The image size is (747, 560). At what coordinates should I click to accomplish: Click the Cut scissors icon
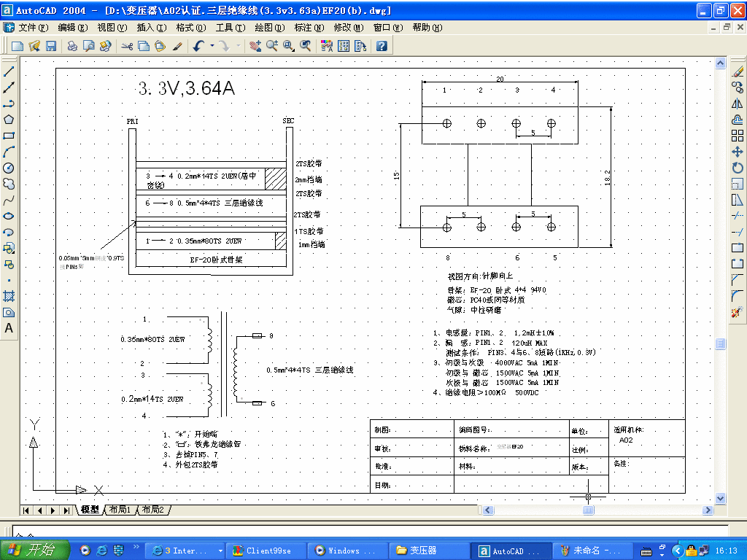127,46
